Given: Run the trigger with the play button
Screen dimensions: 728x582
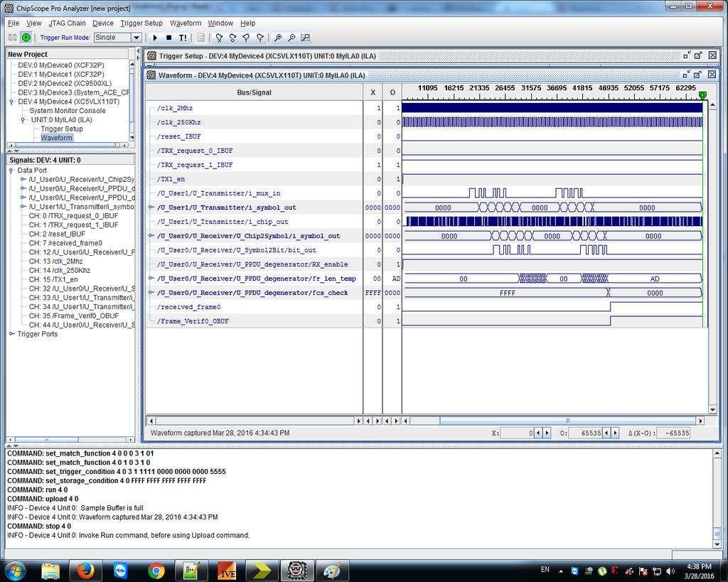Looking at the screenshot, I should coord(155,38).
